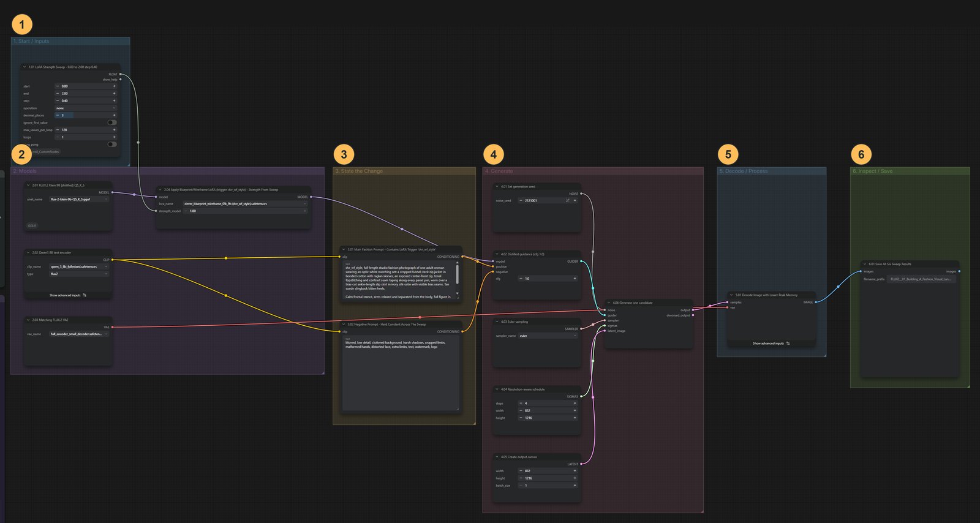Increase steps value in Resolution-aware schedule
Screen dimensions: 980x523
pos(575,404)
